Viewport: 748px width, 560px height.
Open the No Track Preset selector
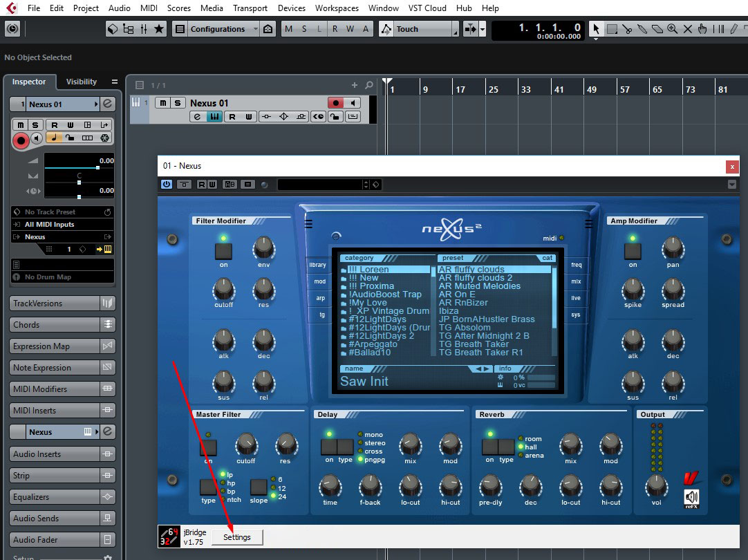click(x=62, y=212)
